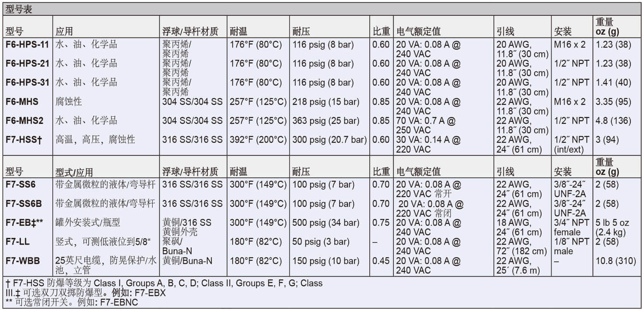Click the 型号表 table title bar

tap(18, 7)
